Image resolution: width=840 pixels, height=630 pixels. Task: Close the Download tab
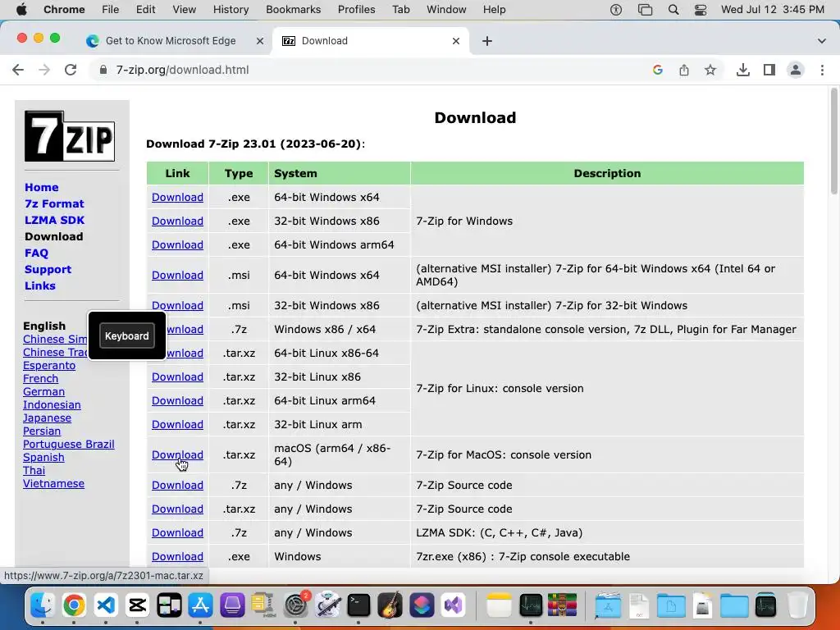point(456,41)
